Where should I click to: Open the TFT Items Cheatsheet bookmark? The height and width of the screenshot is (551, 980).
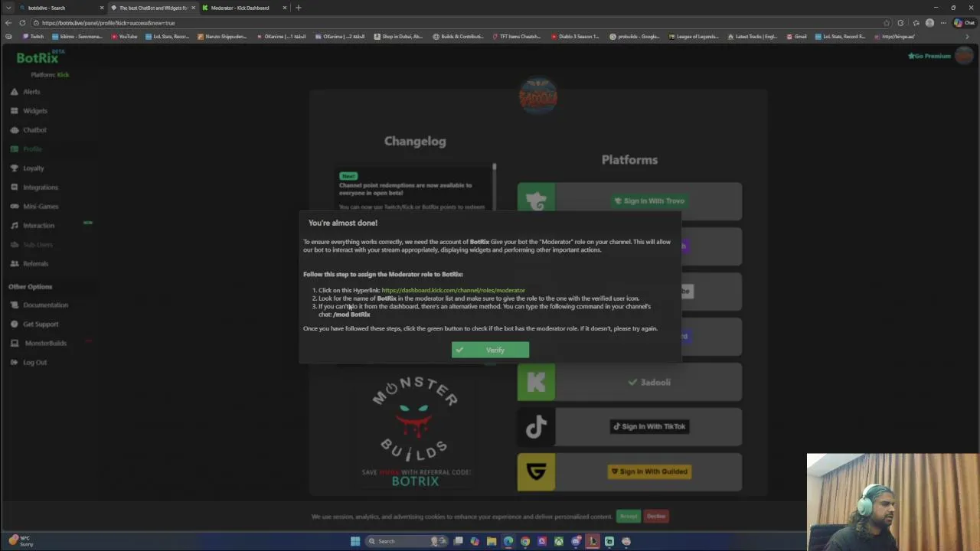coord(515,37)
